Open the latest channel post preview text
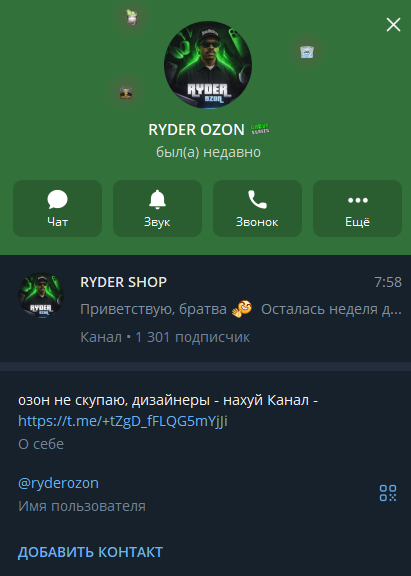 click(x=241, y=309)
